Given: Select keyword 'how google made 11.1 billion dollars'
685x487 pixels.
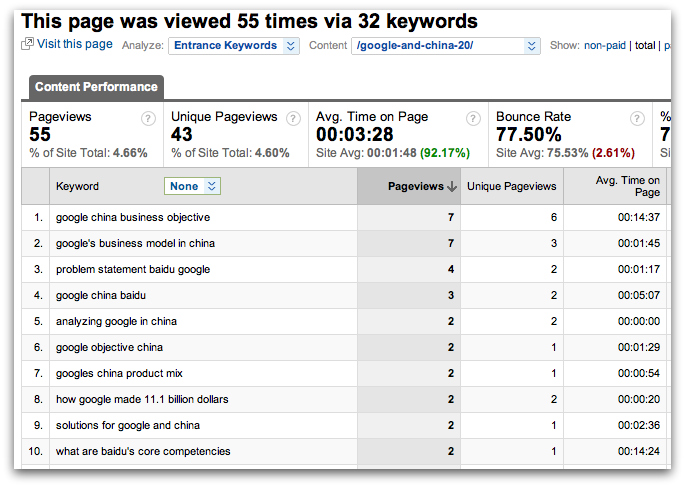Looking at the screenshot, I should tap(142, 399).
